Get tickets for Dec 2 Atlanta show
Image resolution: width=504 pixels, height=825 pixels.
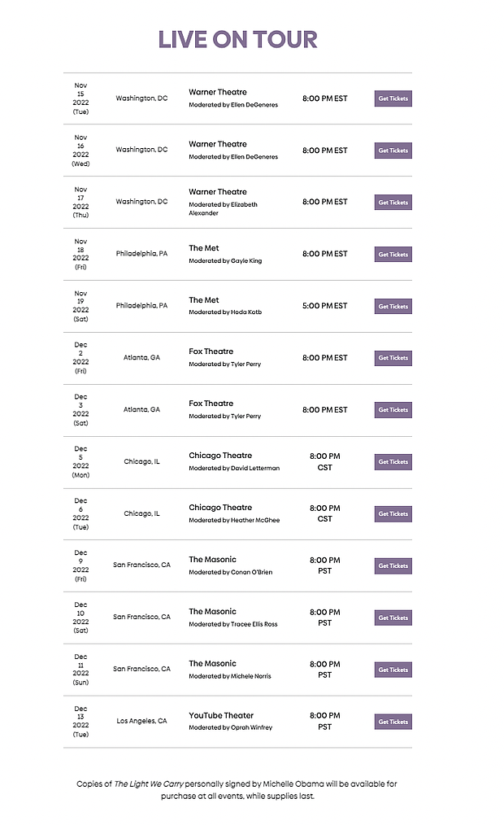point(393,358)
